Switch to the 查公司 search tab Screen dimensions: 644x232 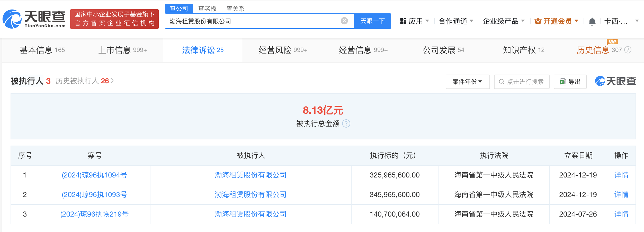pyautogui.click(x=179, y=8)
